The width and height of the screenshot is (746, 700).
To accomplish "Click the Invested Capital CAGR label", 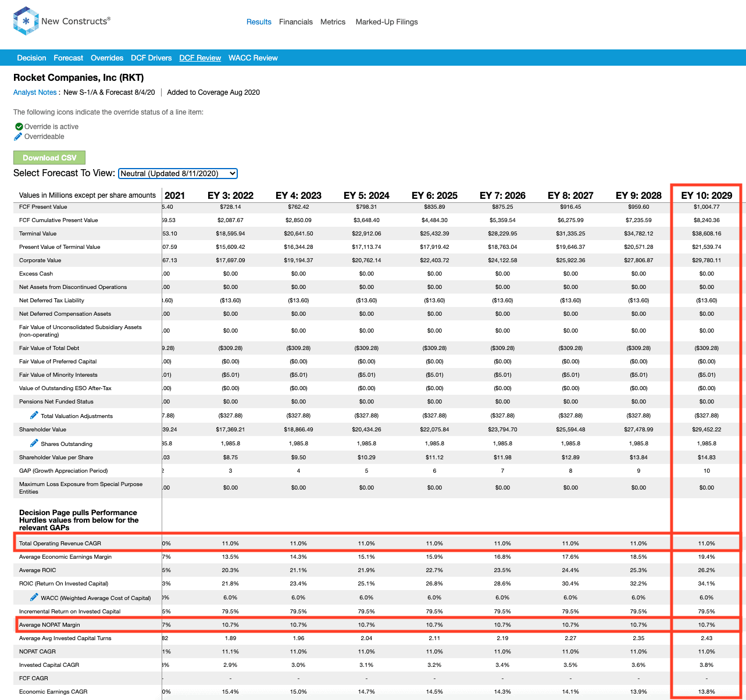I will [x=49, y=665].
